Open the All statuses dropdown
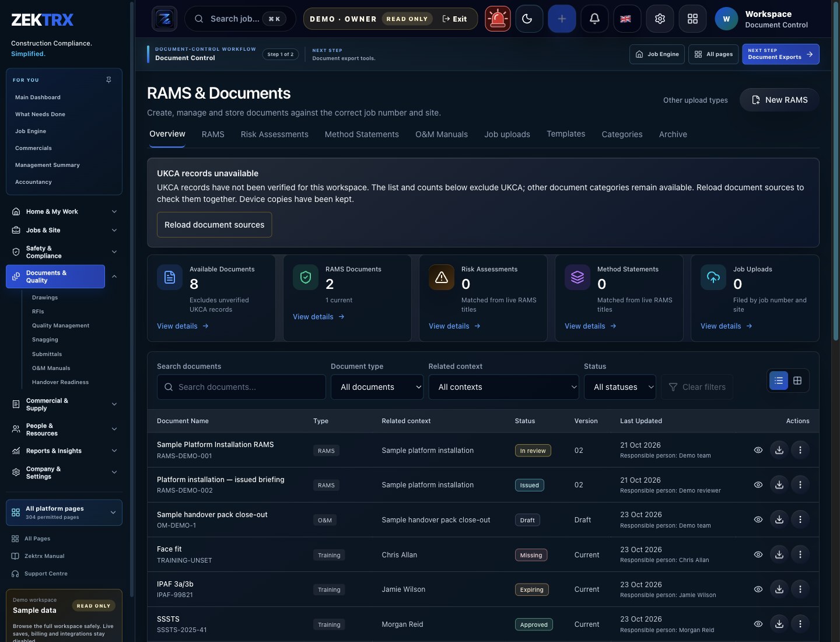Viewport: 840px width, 642px height. pyautogui.click(x=619, y=387)
